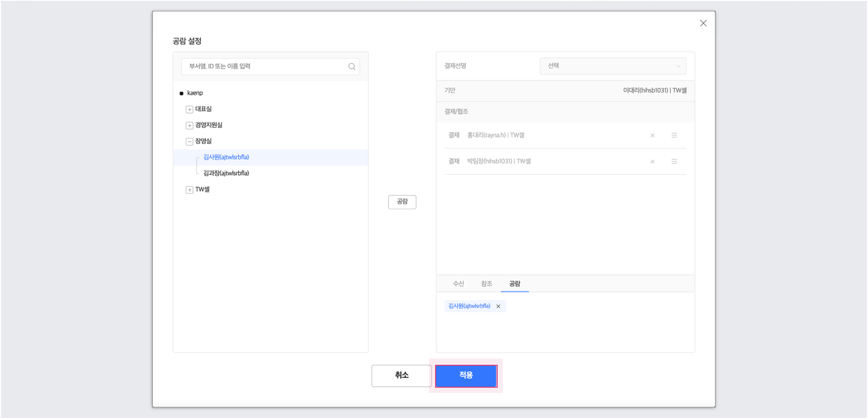The height and width of the screenshot is (419, 868).
Task: Remove 홍대리 from approval line
Action: pyautogui.click(x=652, y=135)
